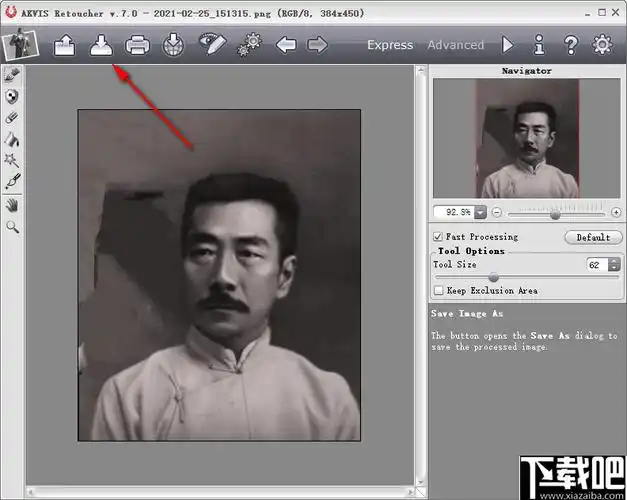This screenshot has width=627, height=500.
Task: Open program info icon
Action: tap(539, 44)
